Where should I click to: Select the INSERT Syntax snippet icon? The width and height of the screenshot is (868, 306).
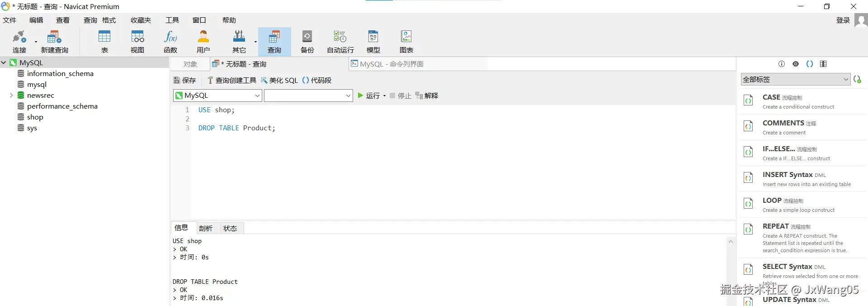(x=749, y=178)
